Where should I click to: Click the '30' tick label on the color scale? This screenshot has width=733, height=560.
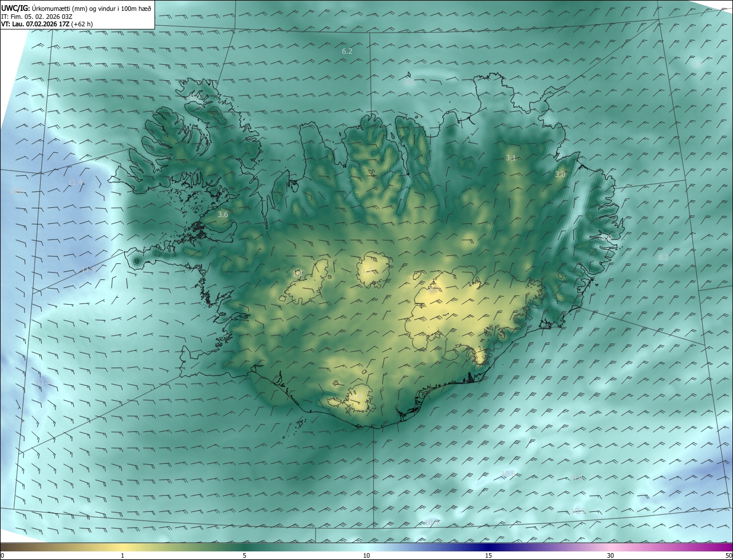(x=610, y=556)
